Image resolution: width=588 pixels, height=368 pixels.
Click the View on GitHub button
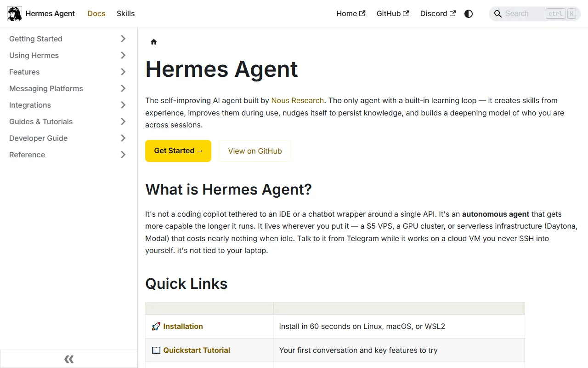click(x=255, y=151)
